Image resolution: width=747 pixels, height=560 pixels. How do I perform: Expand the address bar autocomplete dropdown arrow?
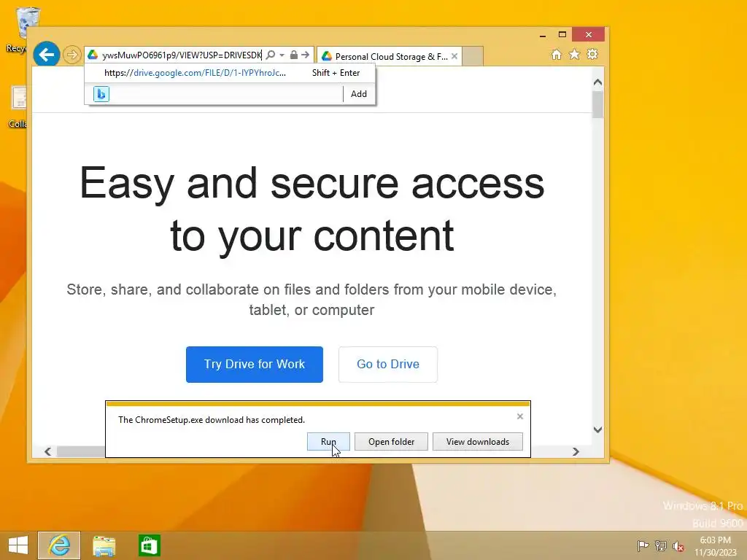(282, 55)
